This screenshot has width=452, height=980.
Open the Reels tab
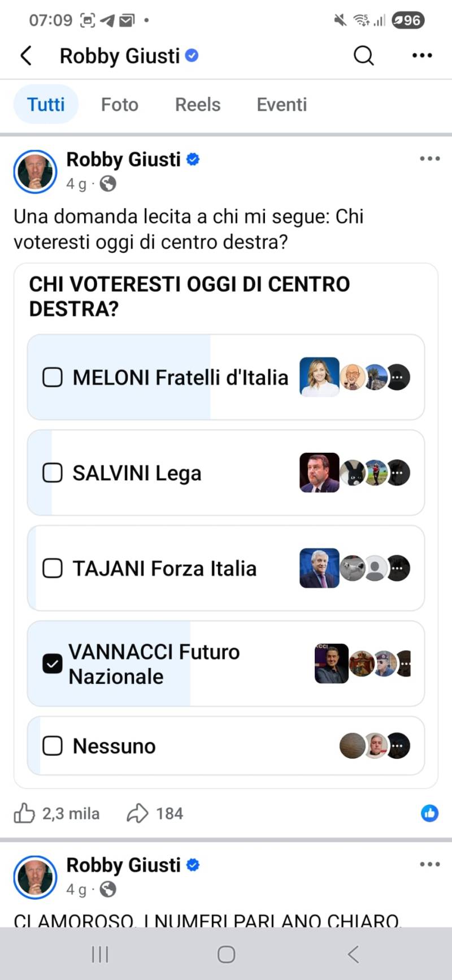[x=197, y=104]
